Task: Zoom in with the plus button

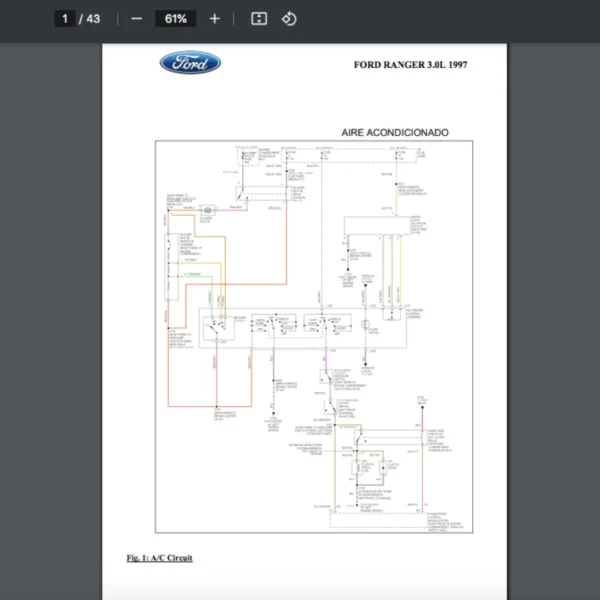Action: (x=214, y=19)
